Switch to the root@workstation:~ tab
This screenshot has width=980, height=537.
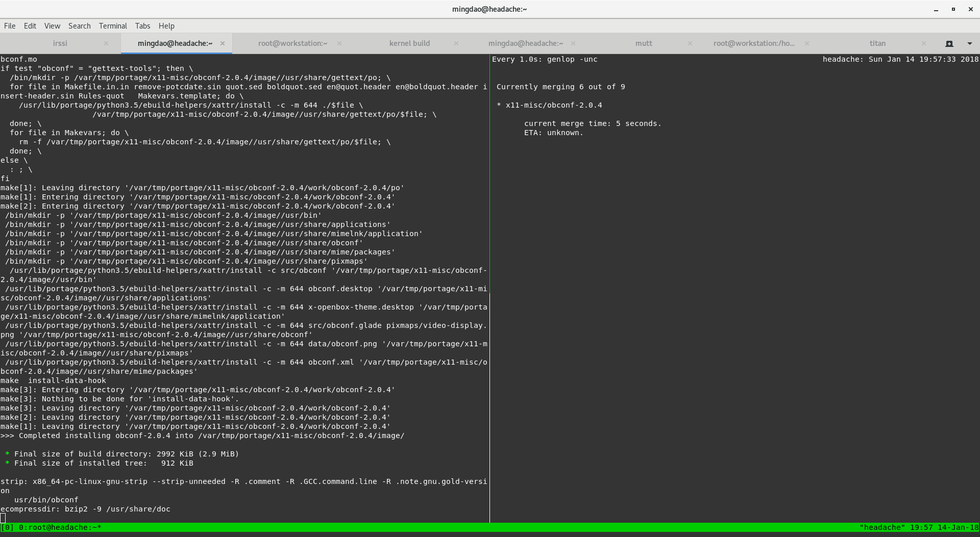(293, 43)
